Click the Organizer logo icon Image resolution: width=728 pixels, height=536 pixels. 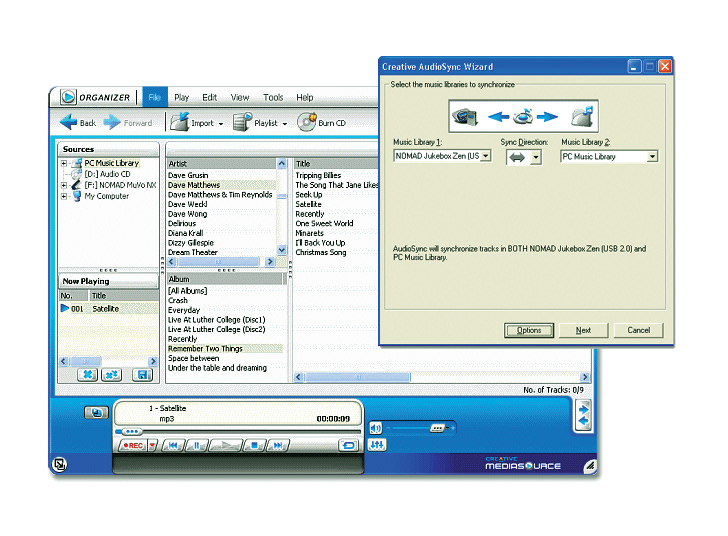68,97
